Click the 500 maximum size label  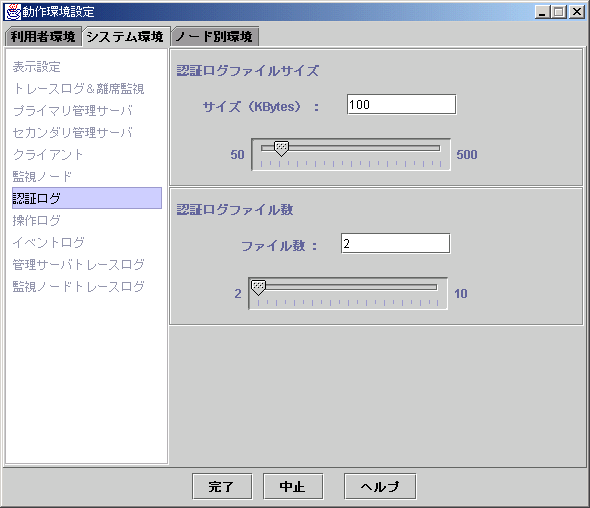pos(467,155)
